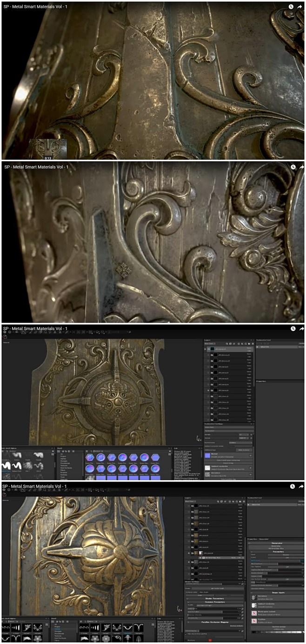This screenshot has height=644, width=306.
Task: Open the second video's title link
Action: click(x=36, y=167)
